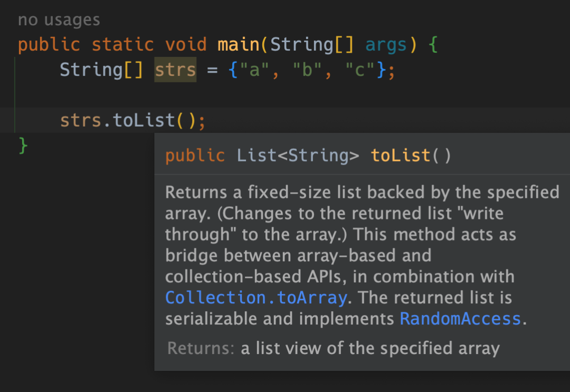The image size is (570, 392).
Task: Click the void keyword
Action: point(186,45)
